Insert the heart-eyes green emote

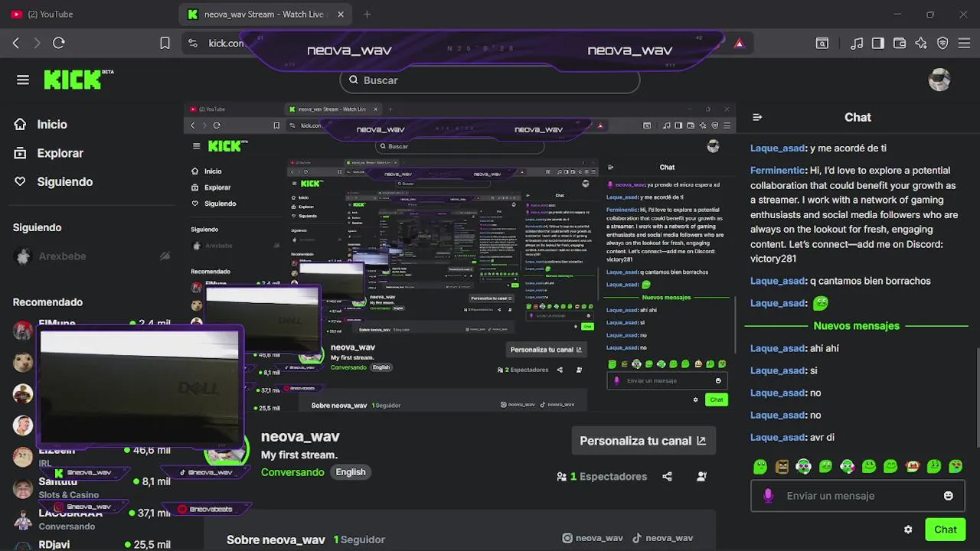click(955, 466)
